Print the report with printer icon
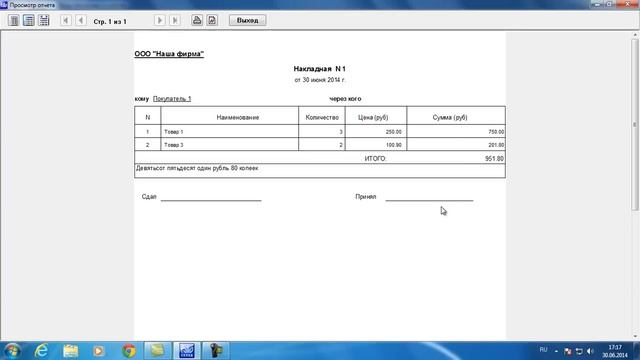The image size is (640, 360). pos(197,20)
